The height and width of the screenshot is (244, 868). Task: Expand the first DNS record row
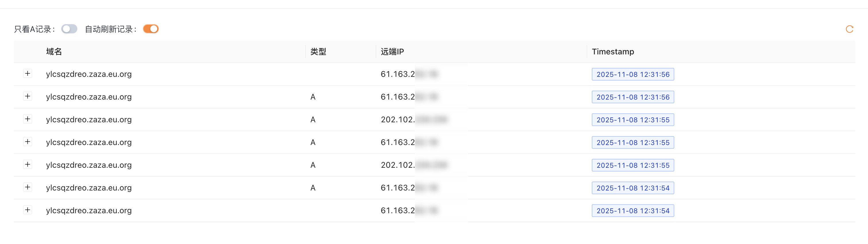(28, 74)
